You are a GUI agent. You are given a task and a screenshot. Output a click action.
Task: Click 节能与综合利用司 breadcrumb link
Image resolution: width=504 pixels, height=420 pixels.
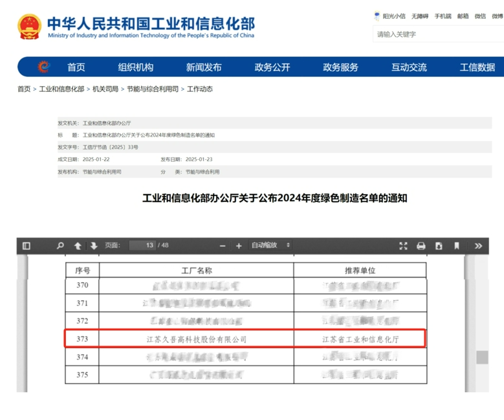[153, 89]
